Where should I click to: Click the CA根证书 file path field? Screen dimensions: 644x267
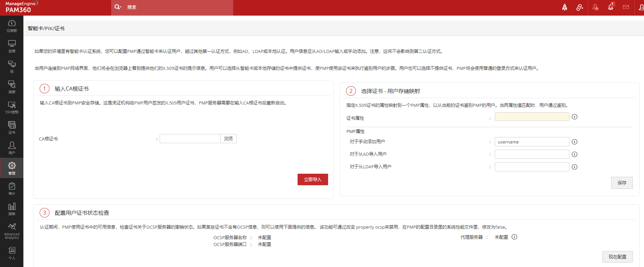point(190,138)
